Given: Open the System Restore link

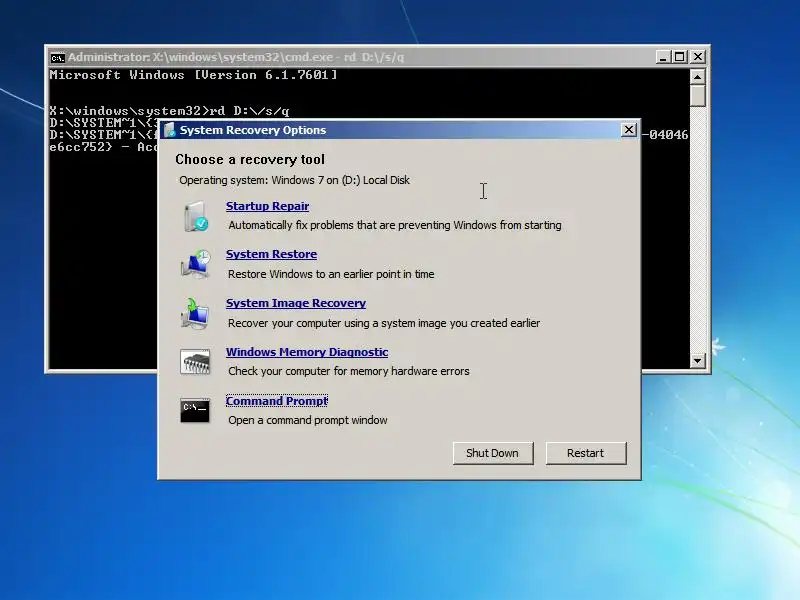Looking at the screenshot, I should 271,254.
